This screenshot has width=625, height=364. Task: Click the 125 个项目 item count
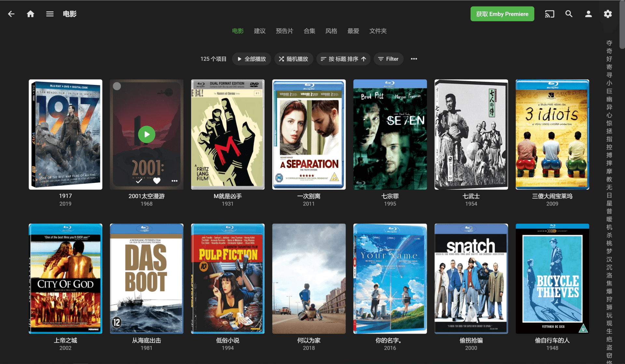pos(213,59)
